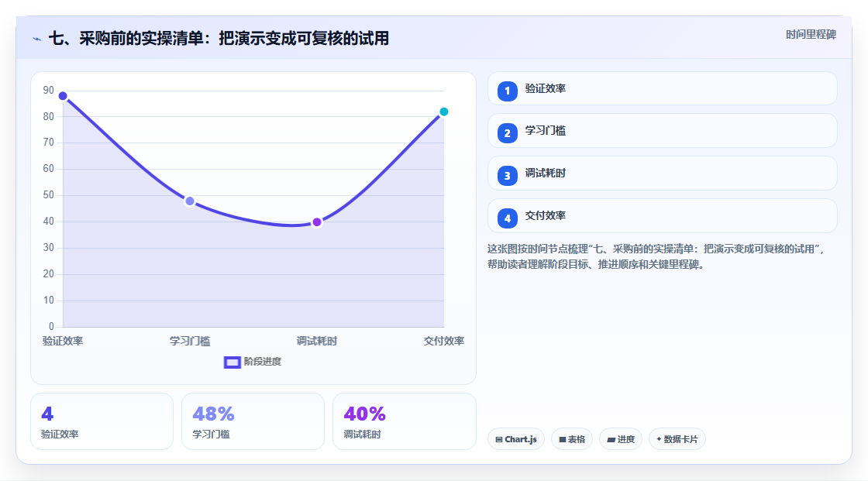This screenshot has width=868, height=481.
Task: Select the 验证效率 data point at 88
Action: (x=63, y=96)
